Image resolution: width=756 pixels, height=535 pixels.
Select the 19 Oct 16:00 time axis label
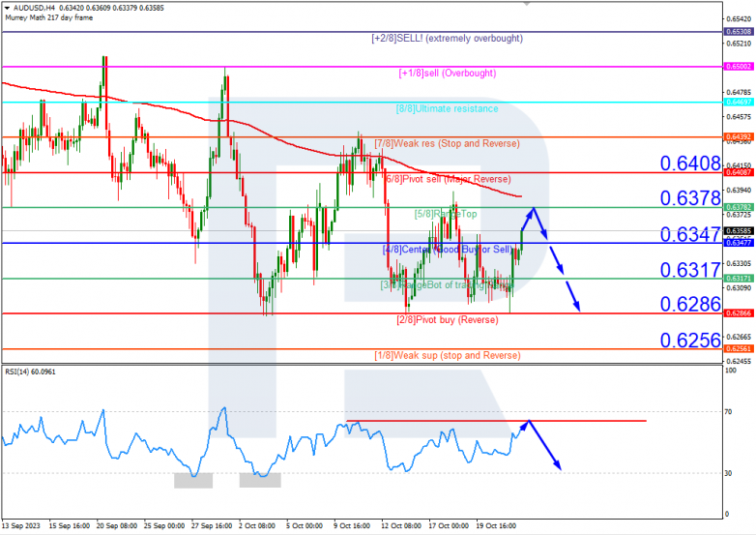(496, 526)
